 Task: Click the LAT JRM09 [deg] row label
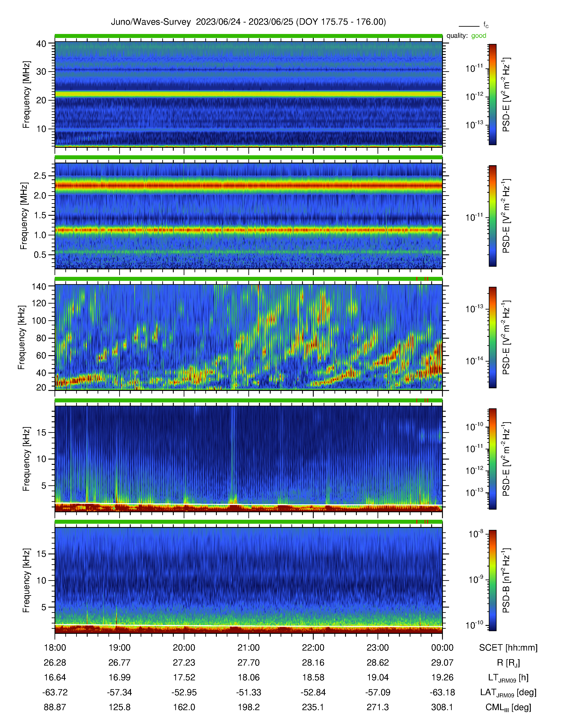(508, 693)
